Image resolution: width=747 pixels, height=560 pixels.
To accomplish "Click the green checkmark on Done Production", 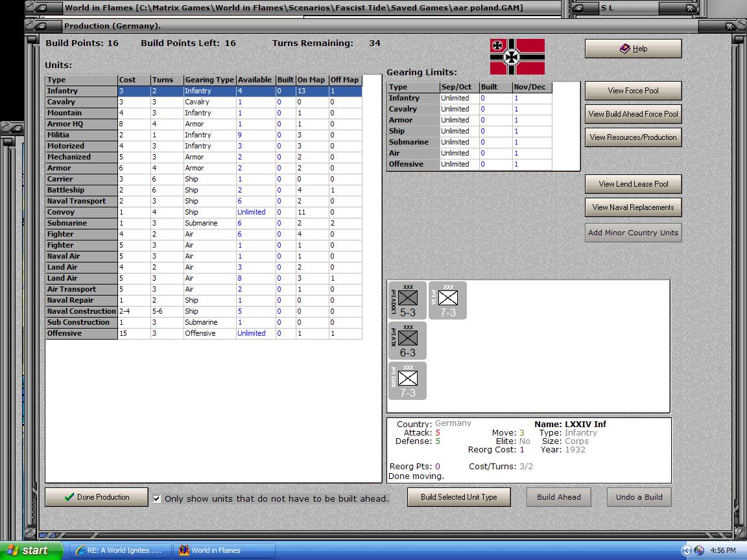I will (69, 496).
